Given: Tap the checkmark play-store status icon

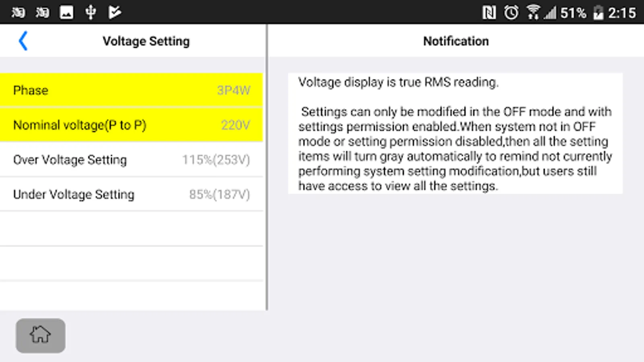Looking at the screenshot, I should [x=115, y=12].
